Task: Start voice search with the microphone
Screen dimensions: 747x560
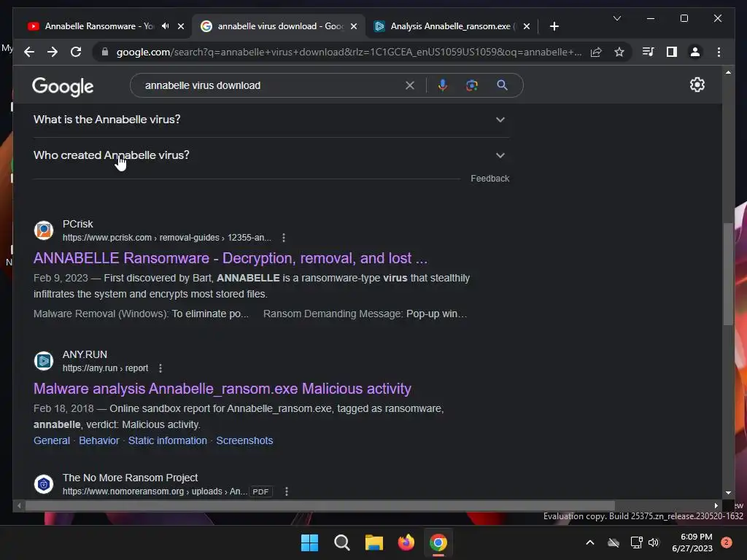Action: [x=443, y=85]
